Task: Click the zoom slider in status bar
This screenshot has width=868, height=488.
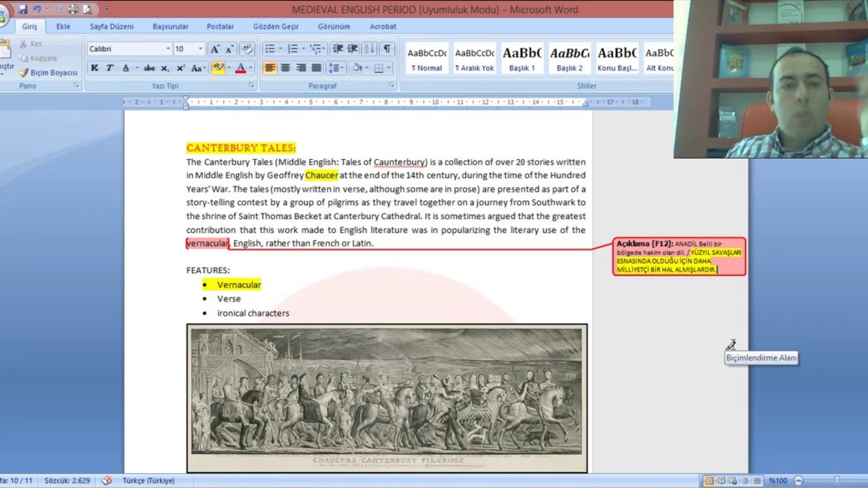Action: (x=837, y=481)
